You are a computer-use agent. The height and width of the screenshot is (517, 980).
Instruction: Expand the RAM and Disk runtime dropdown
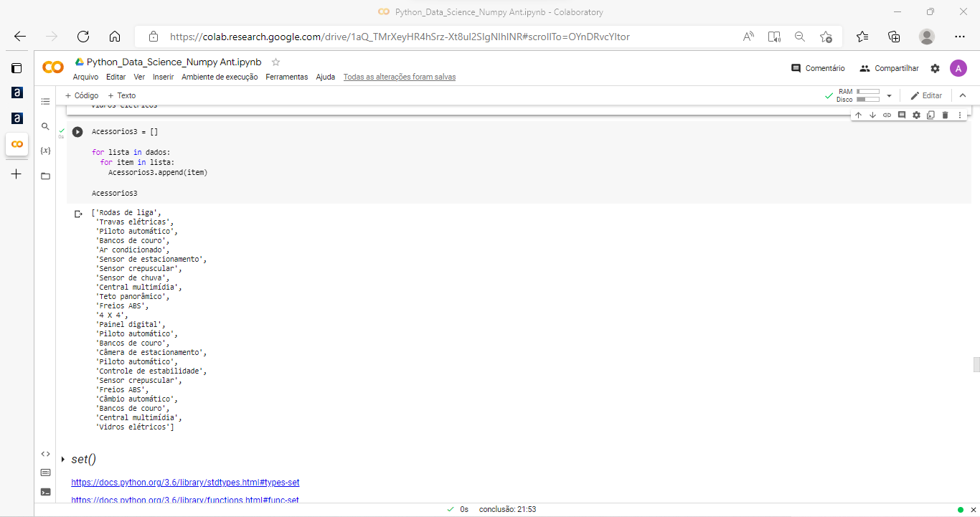pos(890,95)
